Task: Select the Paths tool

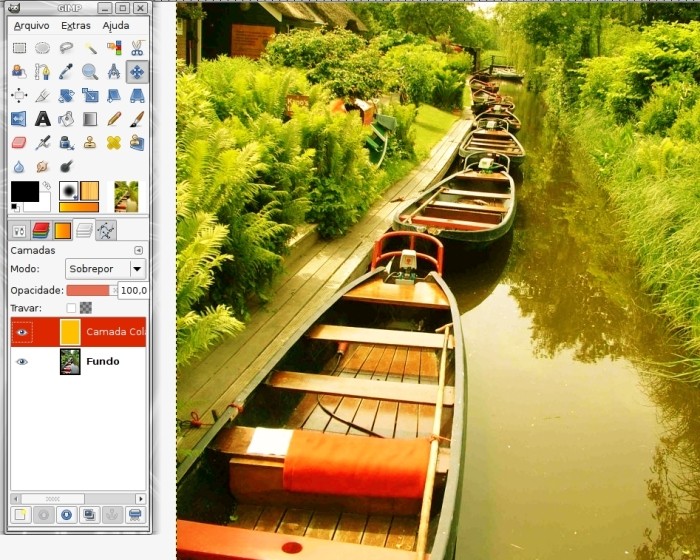Action: click(x=42, y=71)
